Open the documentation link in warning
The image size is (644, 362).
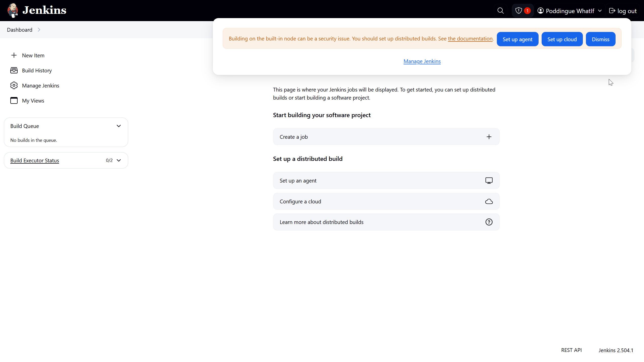coord(470,39)
